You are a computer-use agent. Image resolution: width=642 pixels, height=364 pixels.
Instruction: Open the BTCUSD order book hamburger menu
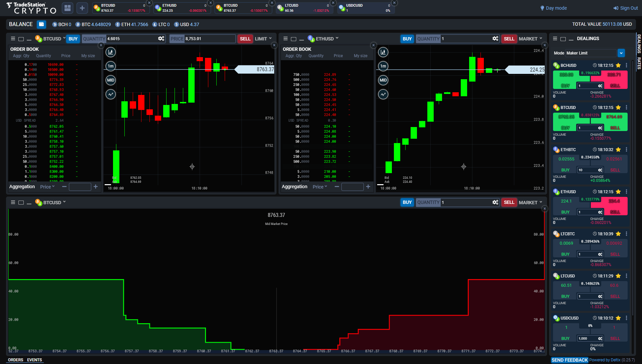pyautogui.click(x=13, y=38)
